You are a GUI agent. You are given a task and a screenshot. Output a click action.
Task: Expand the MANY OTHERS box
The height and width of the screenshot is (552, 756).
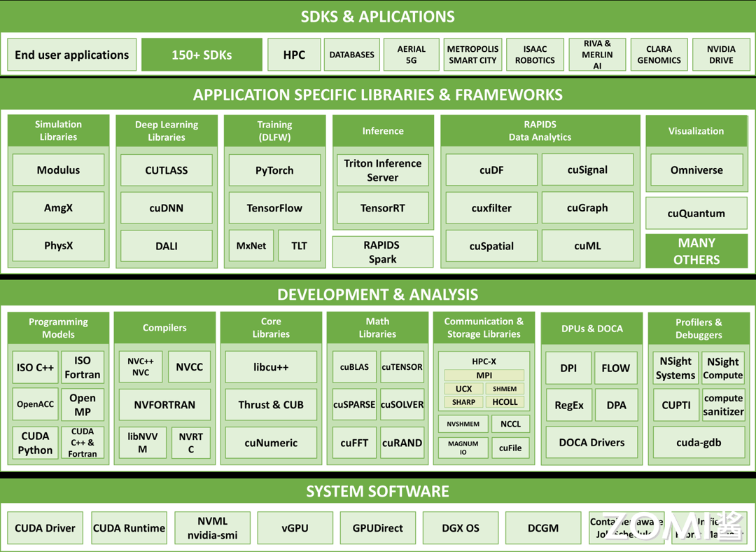point(696,251)
